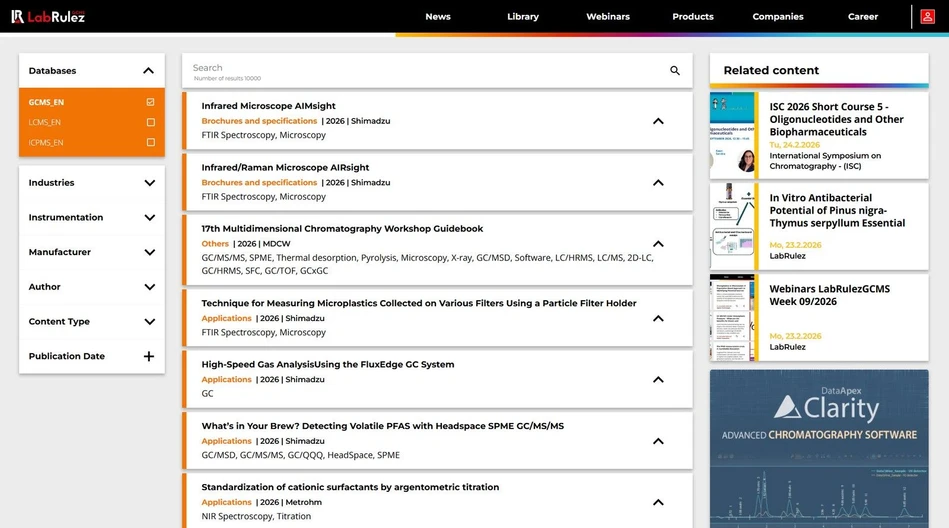Collapse the High-Speed Gas Analysis entry chevron
949x528 pixels.
[658, 380]
